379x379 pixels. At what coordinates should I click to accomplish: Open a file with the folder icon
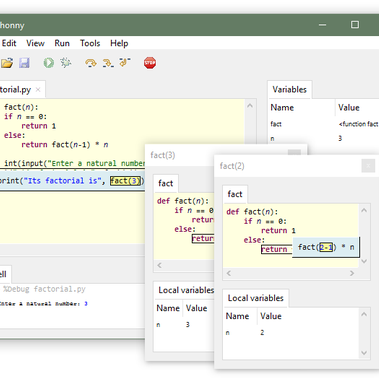click(7, 63)
